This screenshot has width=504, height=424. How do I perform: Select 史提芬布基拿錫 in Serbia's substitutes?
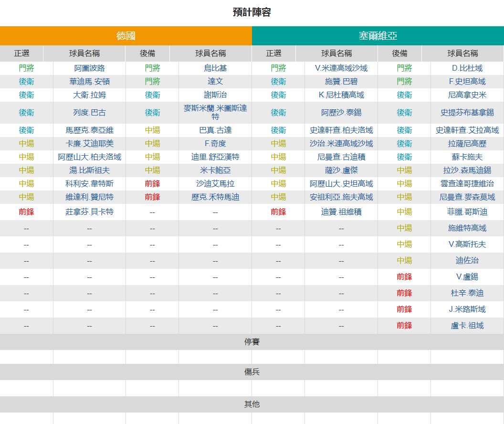467,113
